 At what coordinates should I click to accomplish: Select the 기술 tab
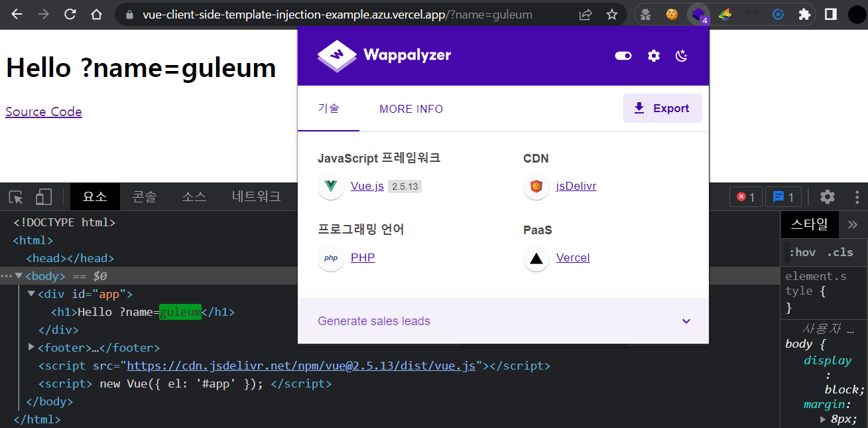click(328, 109)
